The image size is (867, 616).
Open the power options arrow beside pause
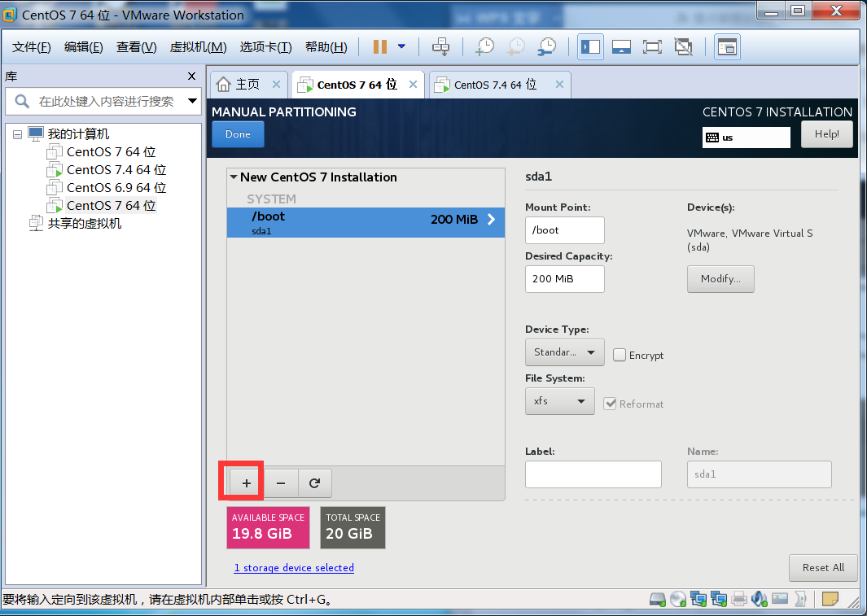pyautogui.click(x=401, y=46)
